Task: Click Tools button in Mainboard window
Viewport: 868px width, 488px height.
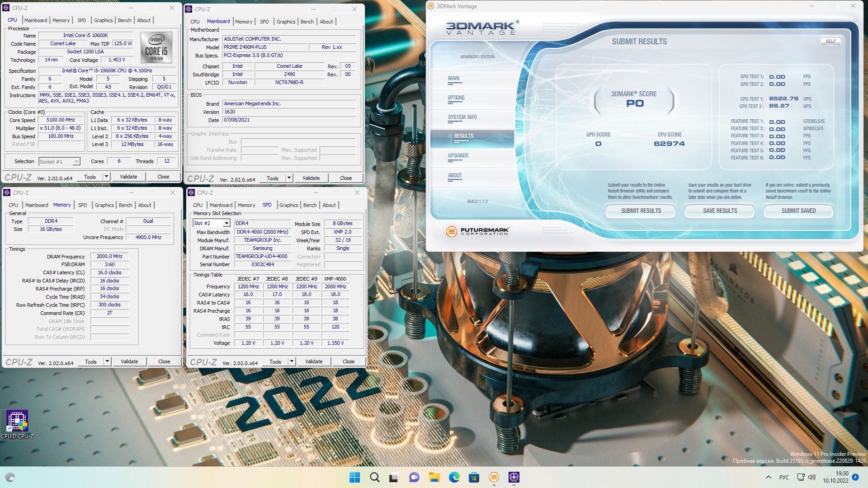Action: tap(273, 178)
